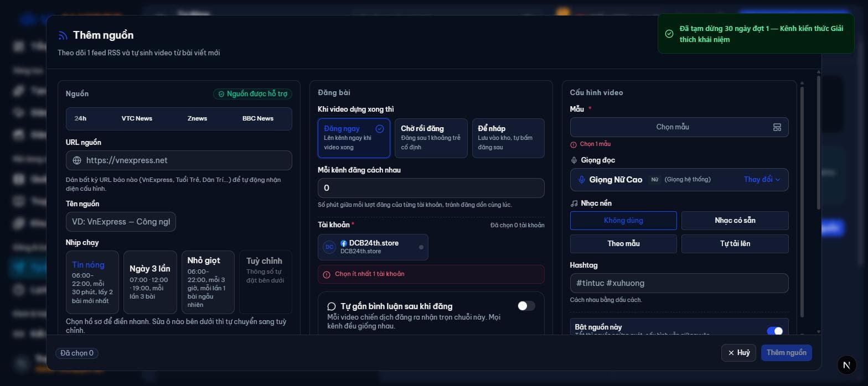Toggle Tự gắn bình luận sau khi đăng
868x386 pixels.
(526, 306)
